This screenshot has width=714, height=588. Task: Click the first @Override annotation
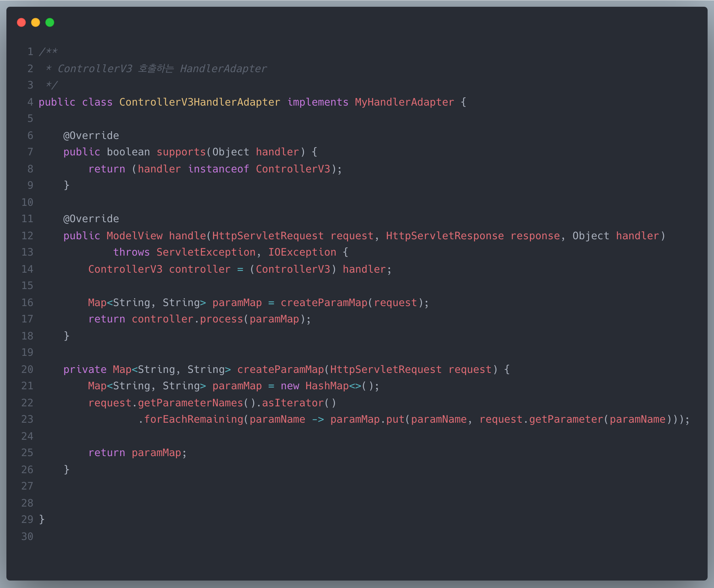click(x=91, y=136)
